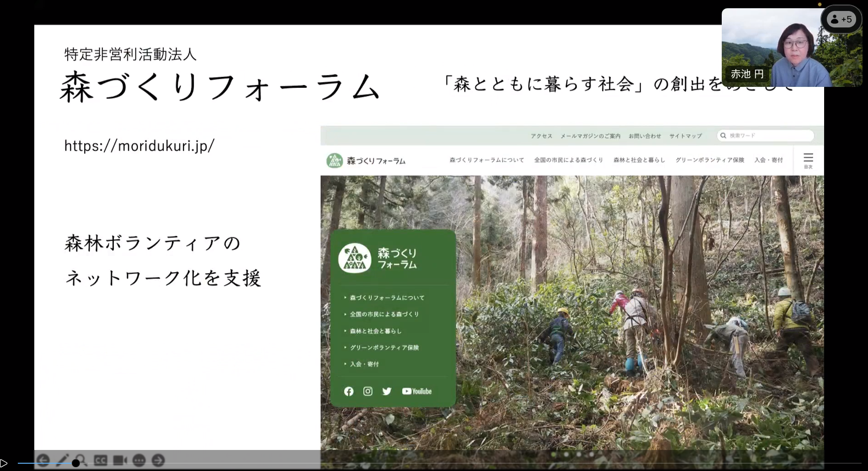This screenshot has width=868, height=471.
Task: Play the recorded video
Action: point(4,463)
